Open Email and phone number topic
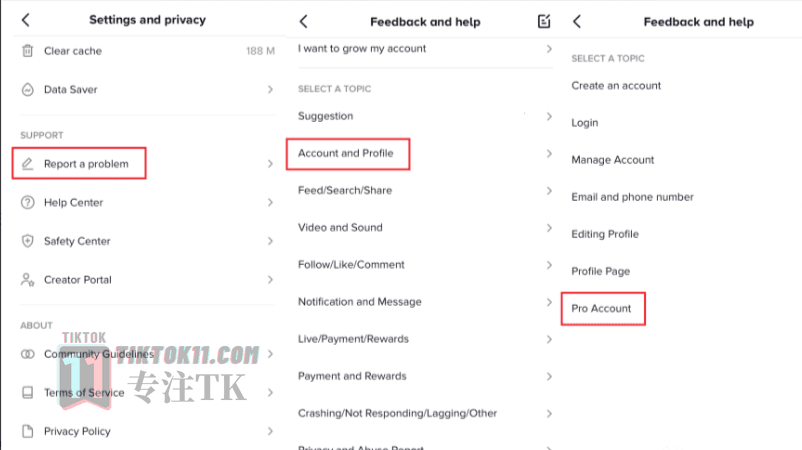802x450 pixels. (x=632, y=197)
